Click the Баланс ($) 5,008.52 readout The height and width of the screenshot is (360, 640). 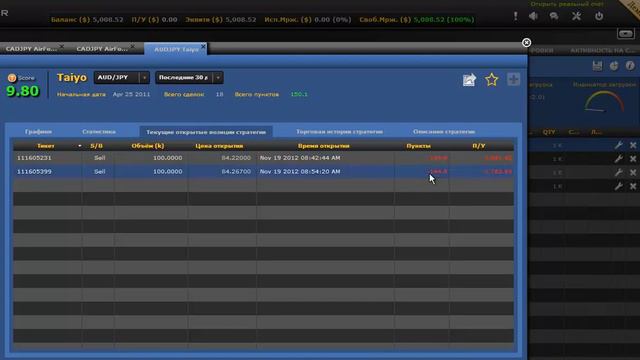pyautogui.click(x=87, y=19)
